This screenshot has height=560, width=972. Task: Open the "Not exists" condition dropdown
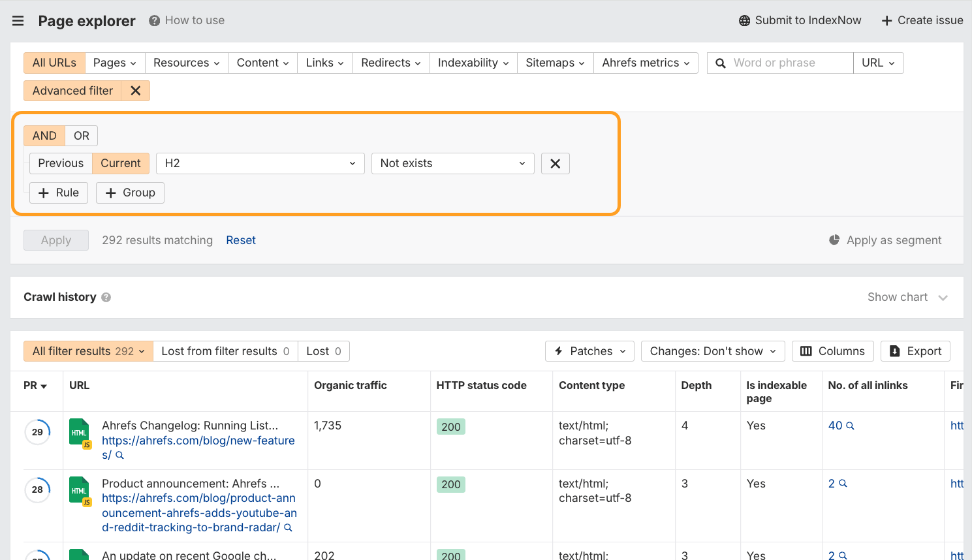[x=452, y=163]
